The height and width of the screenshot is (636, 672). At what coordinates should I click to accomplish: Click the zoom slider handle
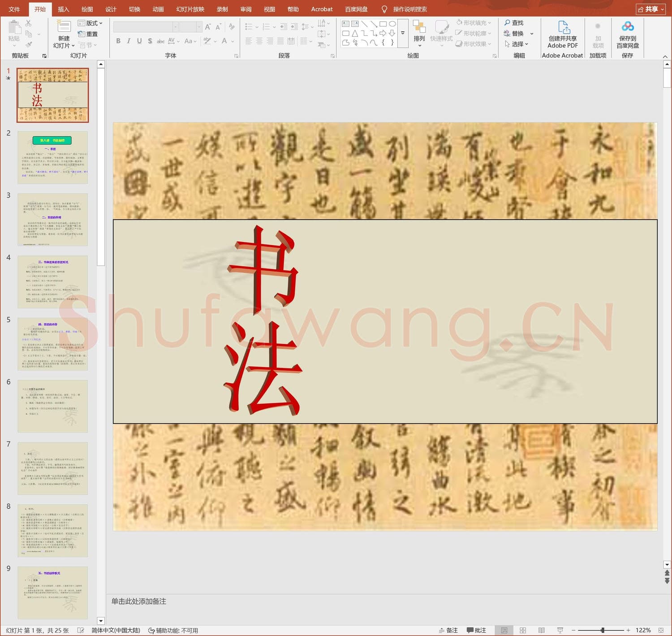pos(603,630)
